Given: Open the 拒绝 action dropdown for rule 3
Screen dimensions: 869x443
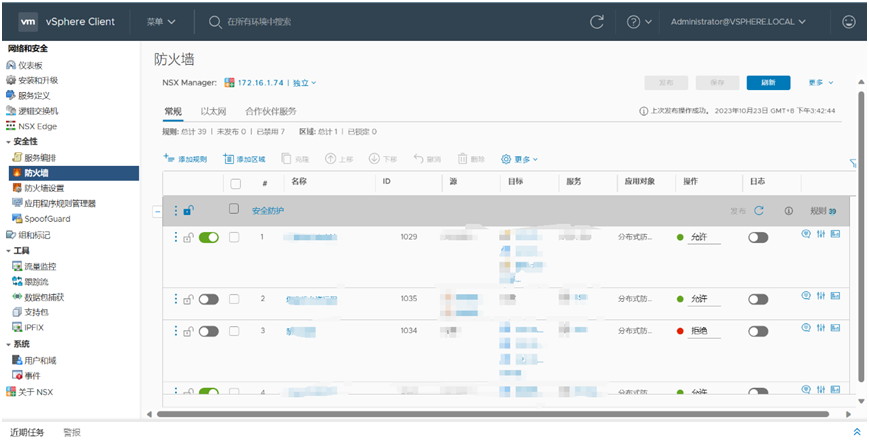Looking at the screenshot, I should click(704, 331).
